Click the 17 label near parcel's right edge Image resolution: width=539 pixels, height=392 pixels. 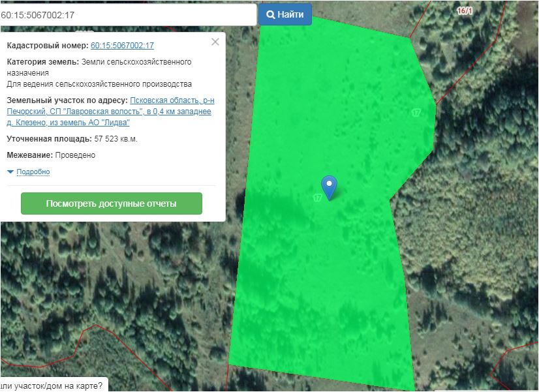point(416,113)
